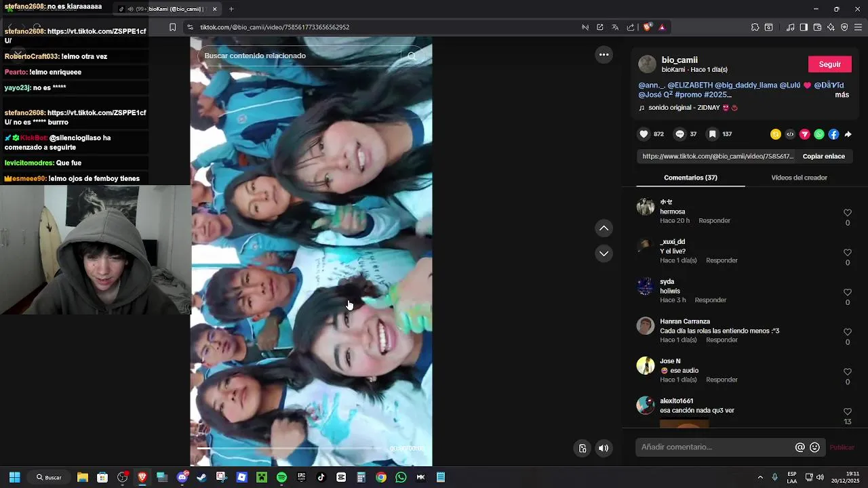Like Hanran Carranza's comment
The height and width of the screenshot is (488, 868).
[x=847, y=332]
